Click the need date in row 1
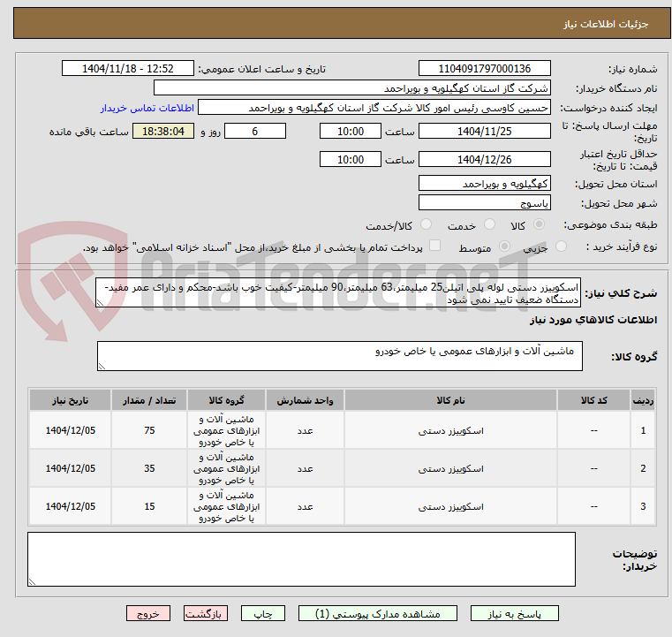Screen dimensions: 672x637 click(x=71, y=431)
